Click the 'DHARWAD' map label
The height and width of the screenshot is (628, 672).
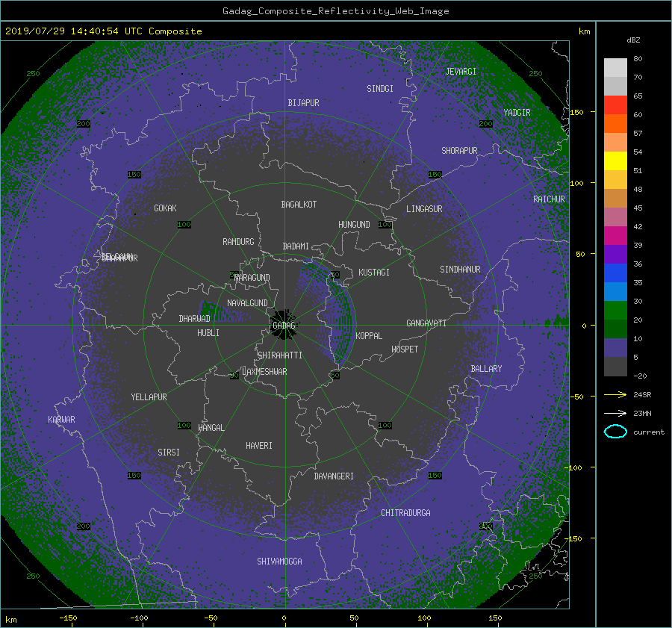pyautogui.click(x=194, y=319)
